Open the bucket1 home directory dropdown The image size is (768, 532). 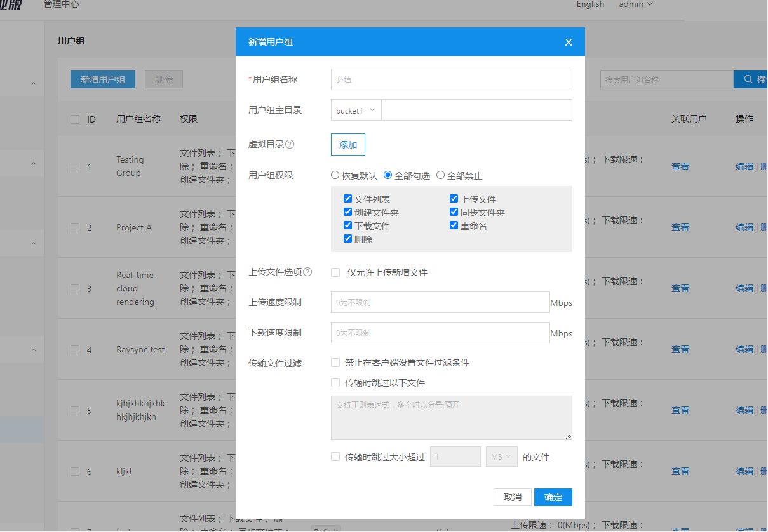355,109
